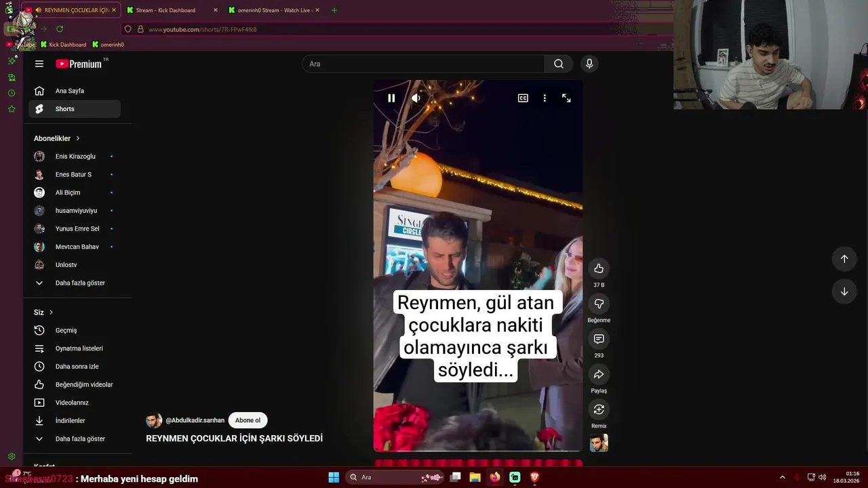868x488 pixels.
Task: Open the Unlostv subscription
Action: (75, 265)
